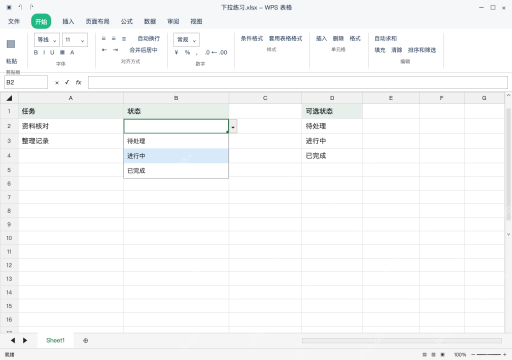This screenshot has width=512, height=360.
Task: Open the 文件 menu
Action: click(x=14, y=21)
